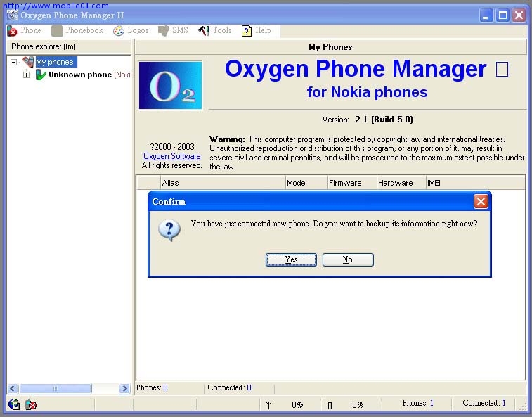Click the Model column header

click(306, 183)
